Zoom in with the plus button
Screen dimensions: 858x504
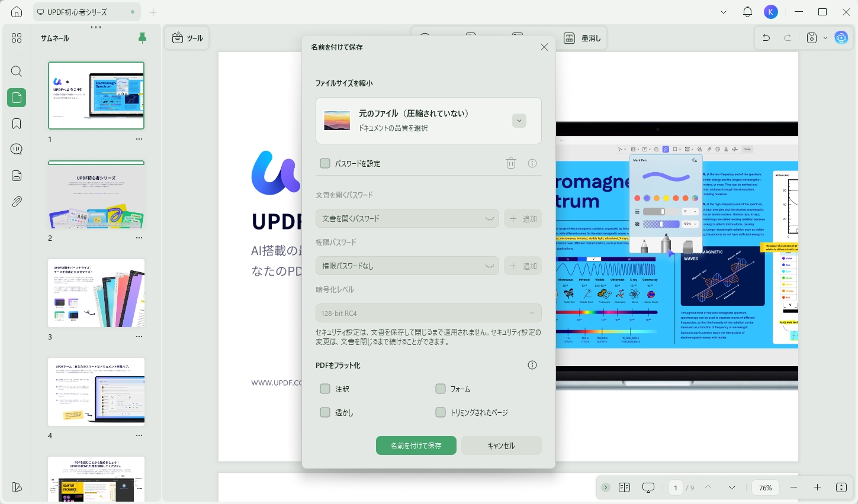click(817, 487)
